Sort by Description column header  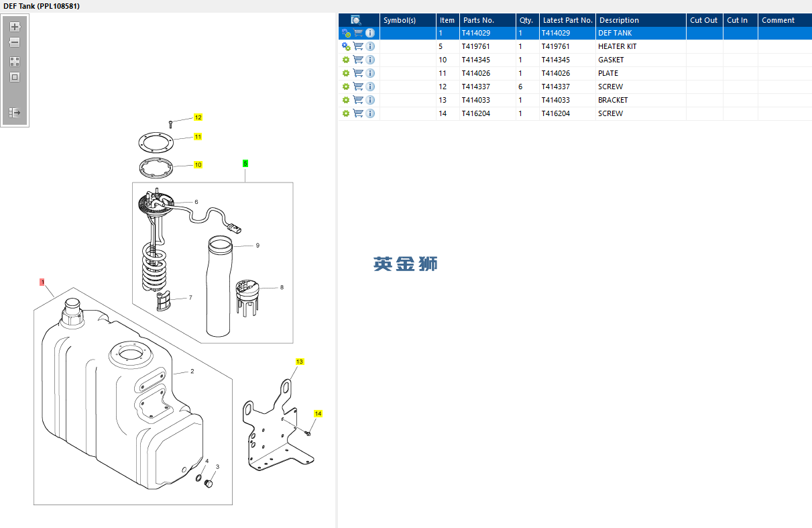pyautogui.click(x=640, y=20)
